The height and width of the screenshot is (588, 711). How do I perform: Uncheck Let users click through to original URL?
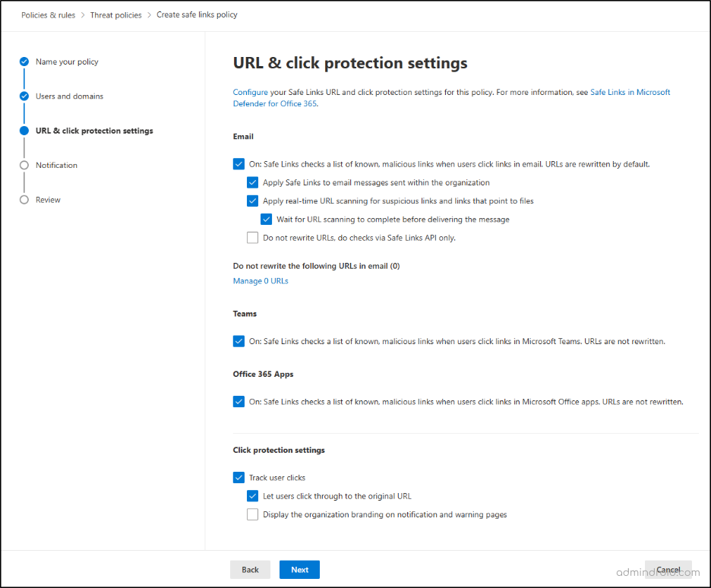252,495
